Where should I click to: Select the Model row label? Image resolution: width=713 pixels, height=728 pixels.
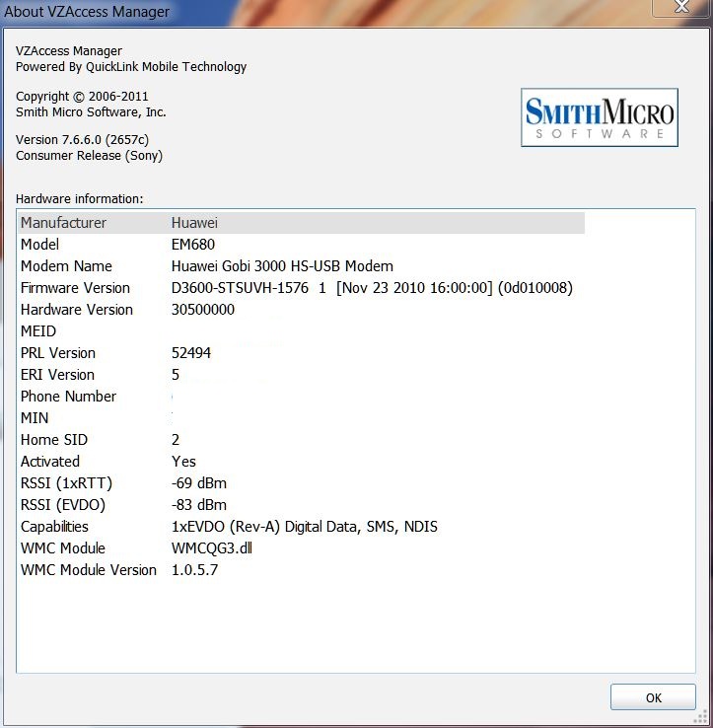[x=39, y=245]
